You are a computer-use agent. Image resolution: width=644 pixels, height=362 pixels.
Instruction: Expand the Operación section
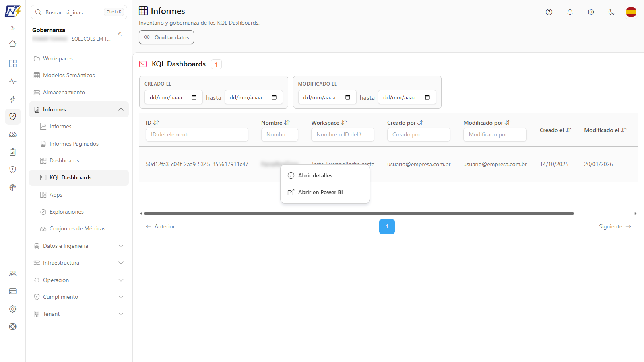click(x=79, y=280)
